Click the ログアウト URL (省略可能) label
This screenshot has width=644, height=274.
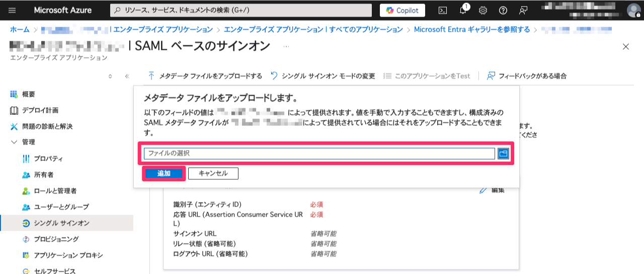pyautogui.click(x=210, y=253)
